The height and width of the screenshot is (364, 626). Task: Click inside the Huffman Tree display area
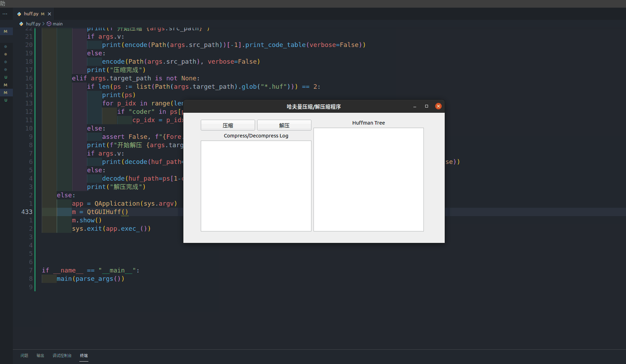[369, 180]
